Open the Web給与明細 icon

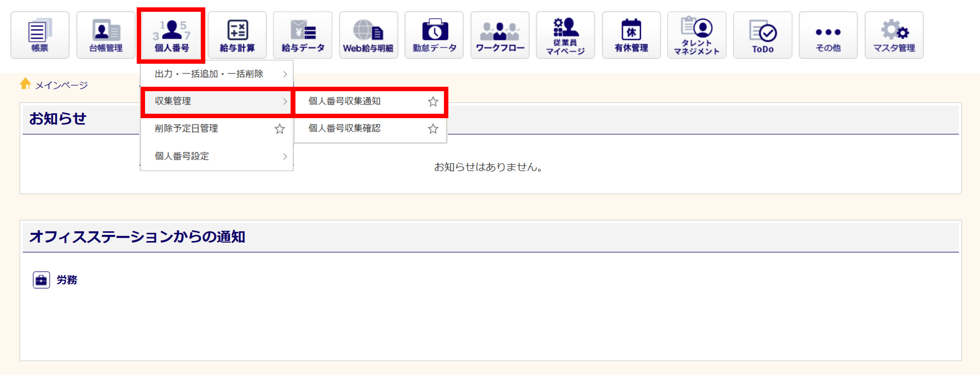(368, 35)
